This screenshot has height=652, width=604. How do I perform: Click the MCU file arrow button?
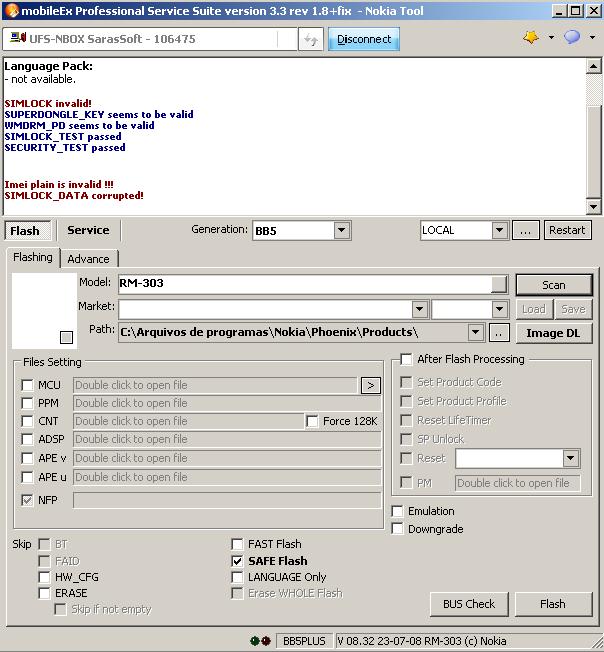(x=370, y=385)
